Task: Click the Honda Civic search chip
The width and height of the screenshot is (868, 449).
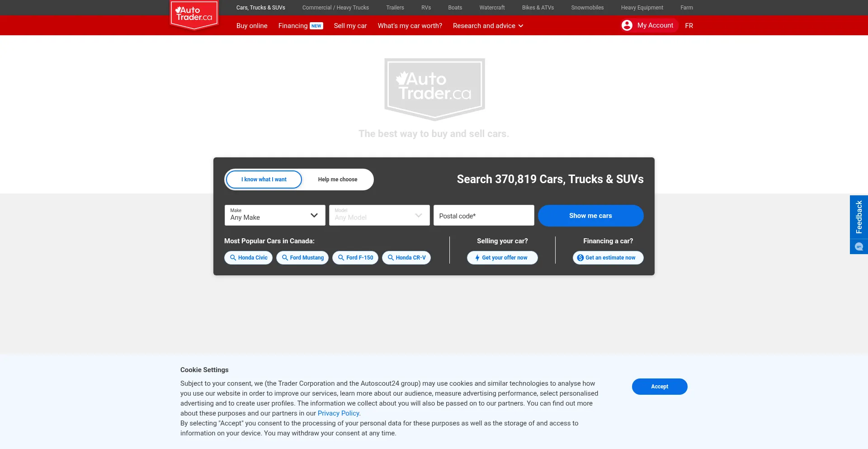Action: [x=248, y=258]
